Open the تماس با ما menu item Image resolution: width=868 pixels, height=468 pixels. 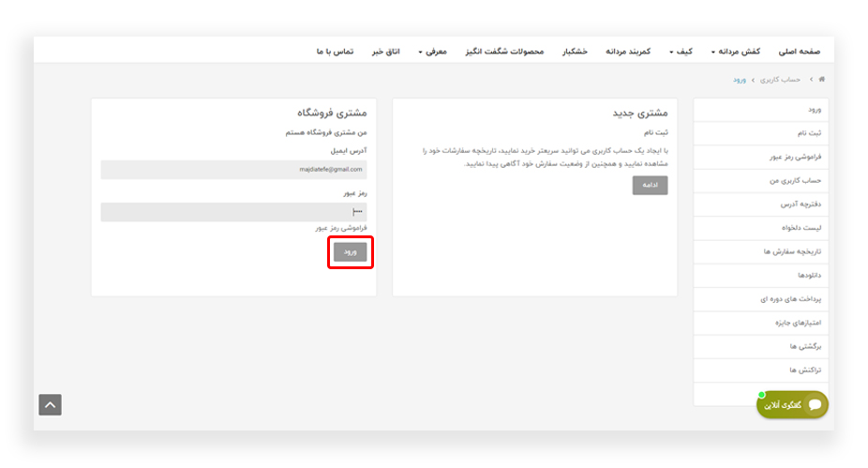click(335, 51)
